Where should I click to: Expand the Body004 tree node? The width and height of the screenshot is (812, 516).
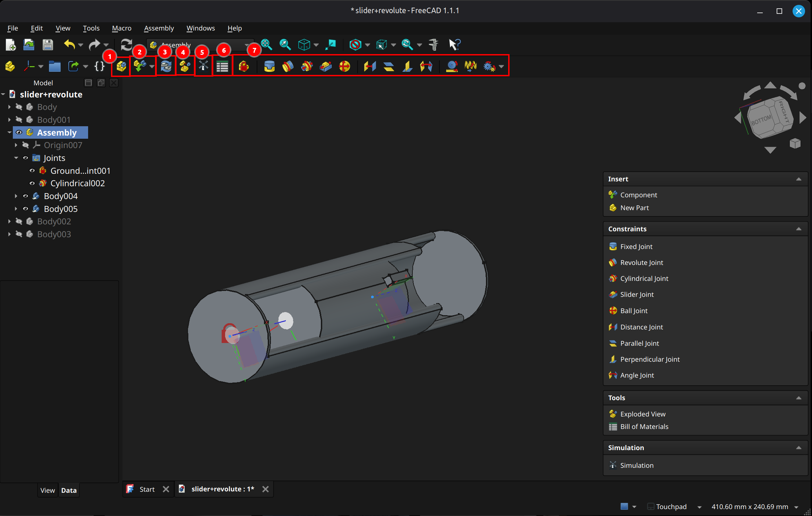16,196
